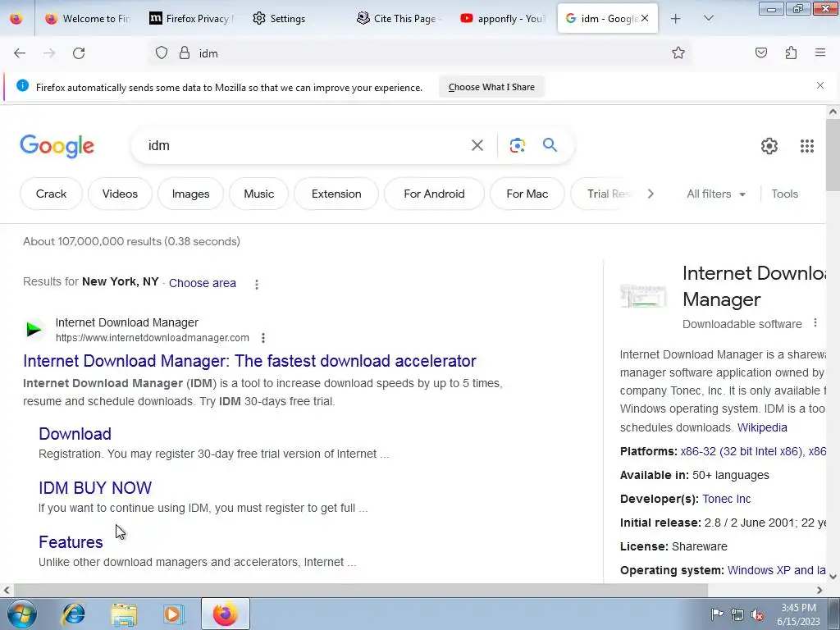Select the For Mac filter chip
This screenshot has height=630, width=840.
pos(527,194)
